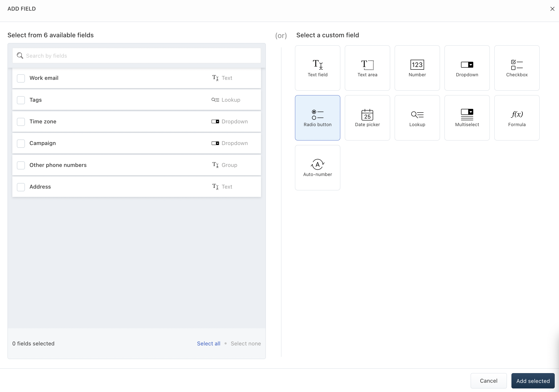Select the Text field custom field tile

pyautogui.click(x=317, y=68)
